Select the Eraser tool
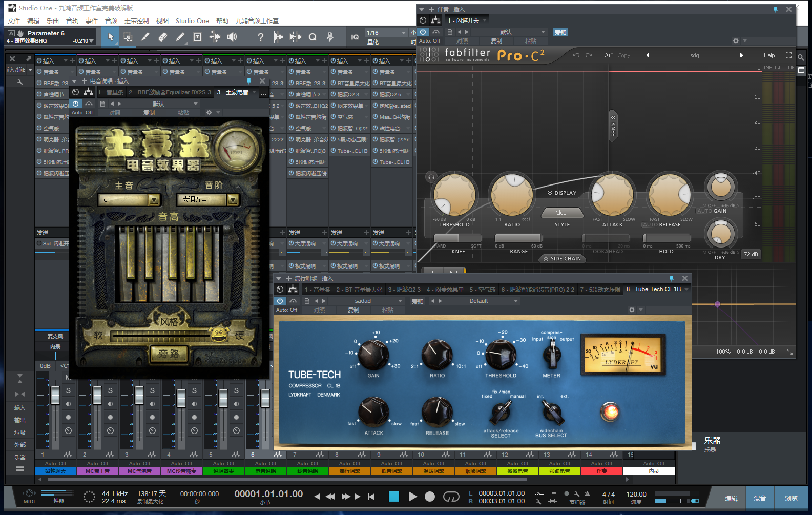The image size is (812, 515). pyautogui.click(x=163, y=37)
